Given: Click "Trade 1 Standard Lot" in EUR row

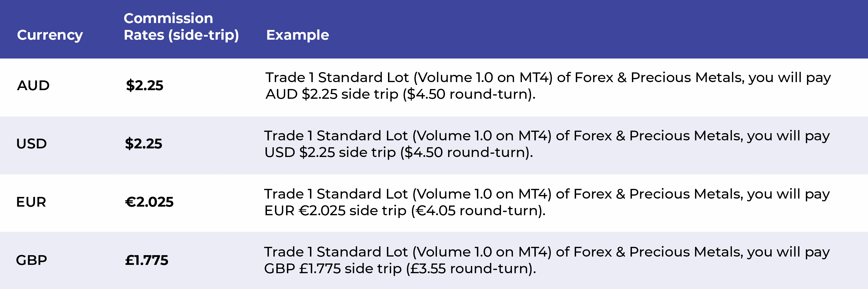Looking at the screenshot, I should coord(336,194).
